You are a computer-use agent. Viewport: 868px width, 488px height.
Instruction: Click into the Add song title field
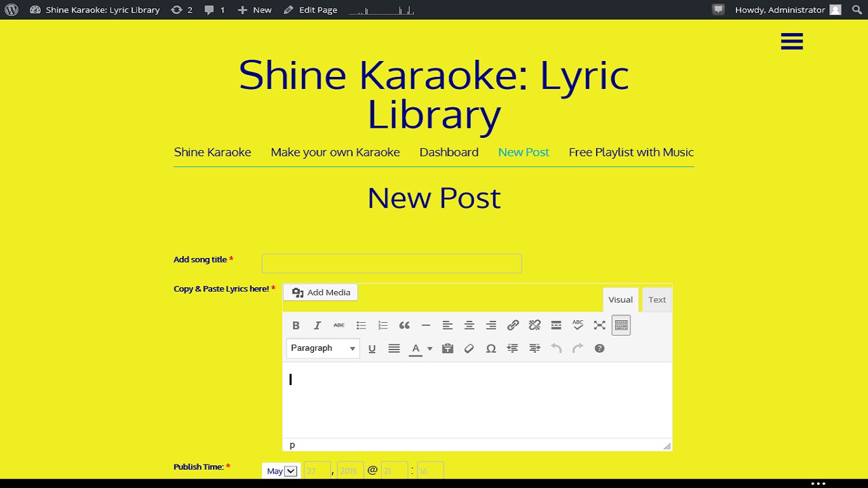391,263
